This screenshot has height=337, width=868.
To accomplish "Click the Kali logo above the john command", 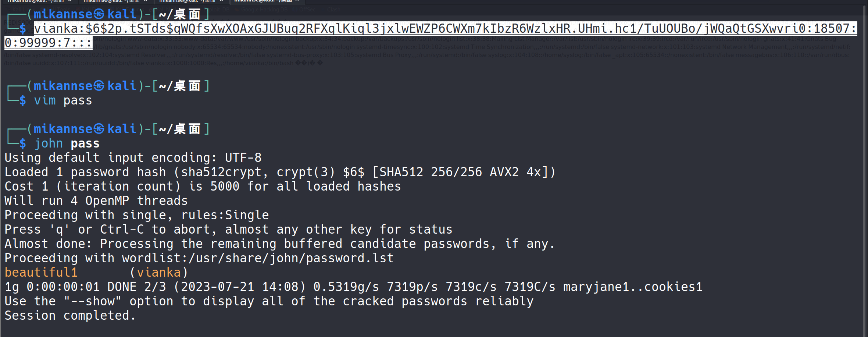I will (x=99, y=129).
